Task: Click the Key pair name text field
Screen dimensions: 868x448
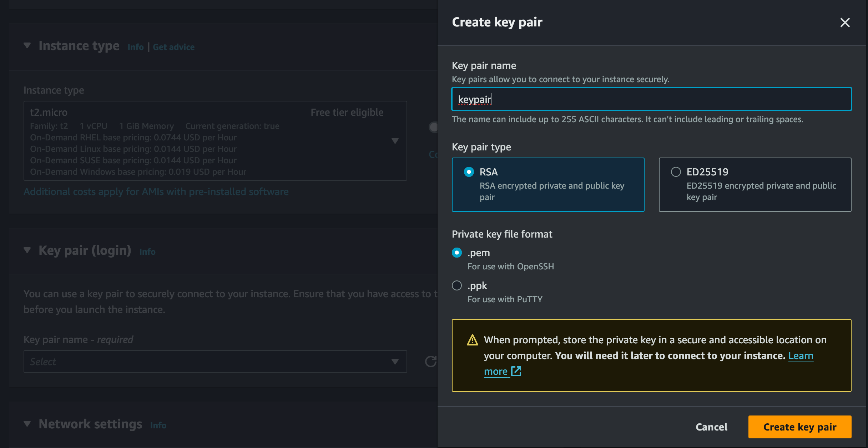Action: pyautogui.click(x=651, y=99)
